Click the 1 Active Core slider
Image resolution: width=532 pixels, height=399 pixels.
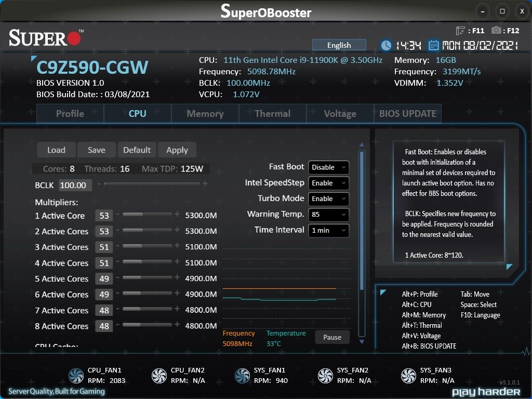(x=147, y=215)
